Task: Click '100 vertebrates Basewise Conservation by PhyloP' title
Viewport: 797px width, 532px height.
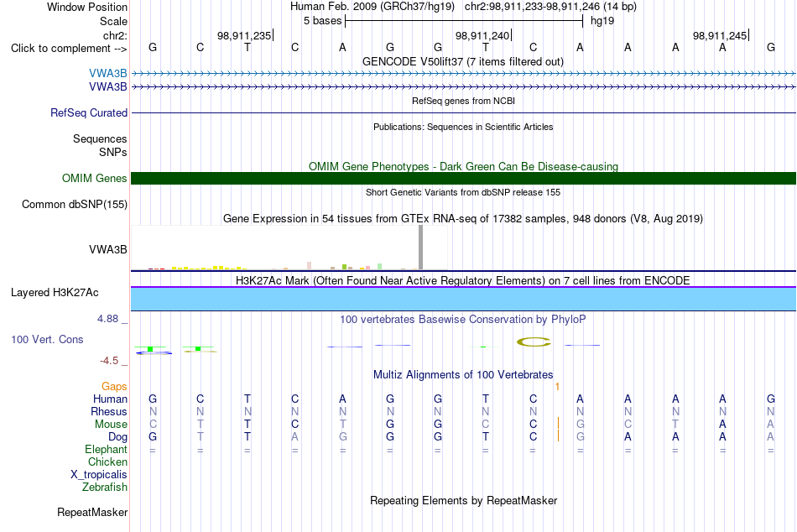Action: [x=463, y=320]
